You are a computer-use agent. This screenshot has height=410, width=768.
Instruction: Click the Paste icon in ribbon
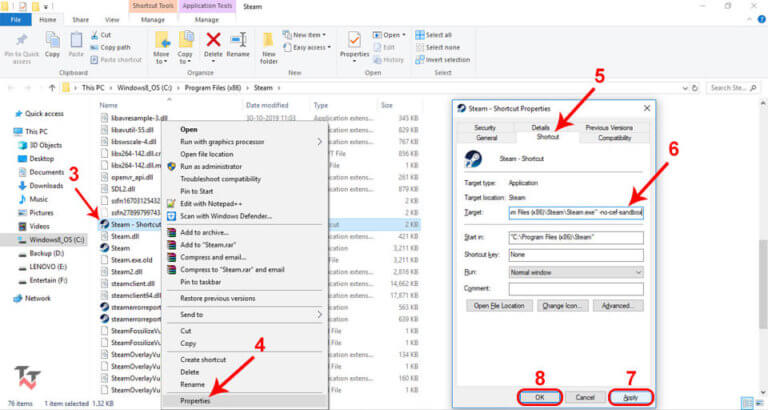pos(76,40)
